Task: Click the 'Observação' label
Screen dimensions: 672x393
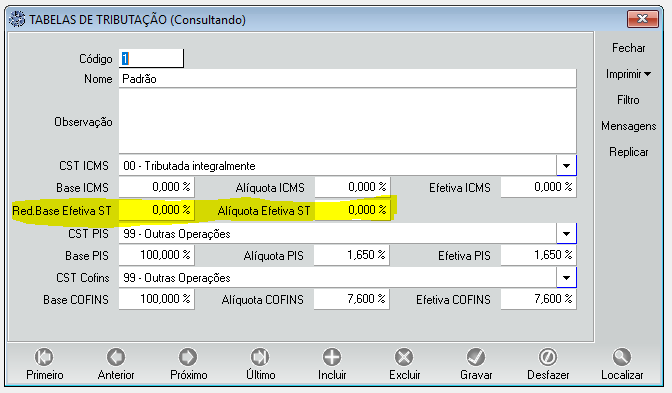Action: coord(83,122)
